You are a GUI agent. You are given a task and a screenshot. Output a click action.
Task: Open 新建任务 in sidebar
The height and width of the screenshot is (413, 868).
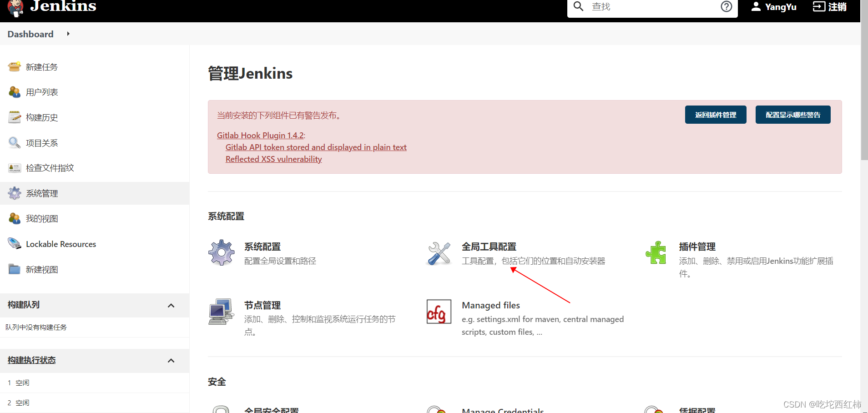(42, 67)
